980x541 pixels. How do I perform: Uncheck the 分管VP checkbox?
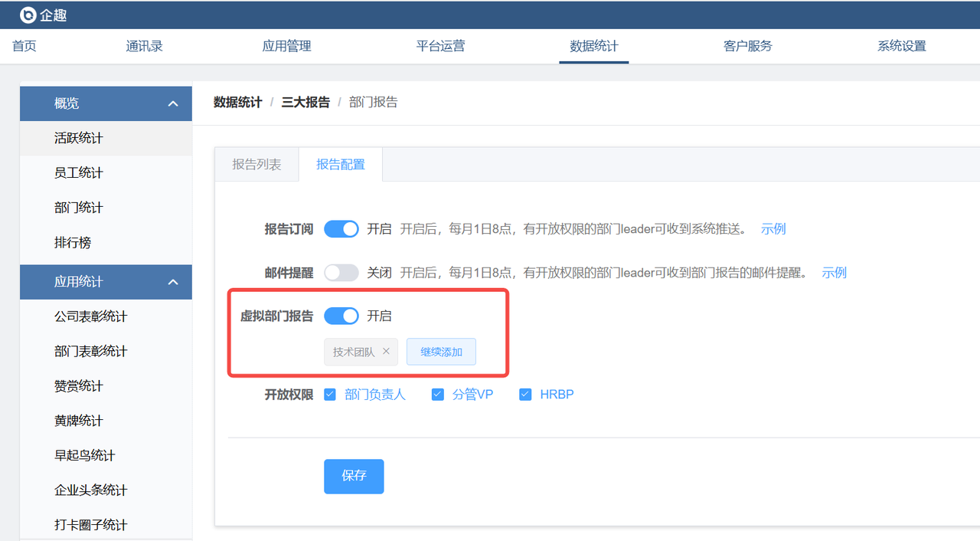pyautogui.click(x=438, y=395)
